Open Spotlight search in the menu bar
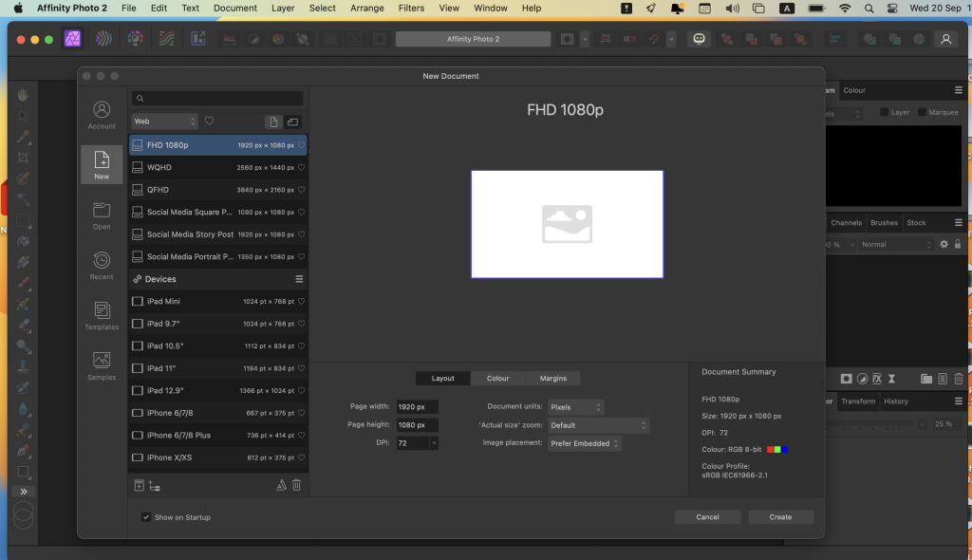 [x=869, y=8]
